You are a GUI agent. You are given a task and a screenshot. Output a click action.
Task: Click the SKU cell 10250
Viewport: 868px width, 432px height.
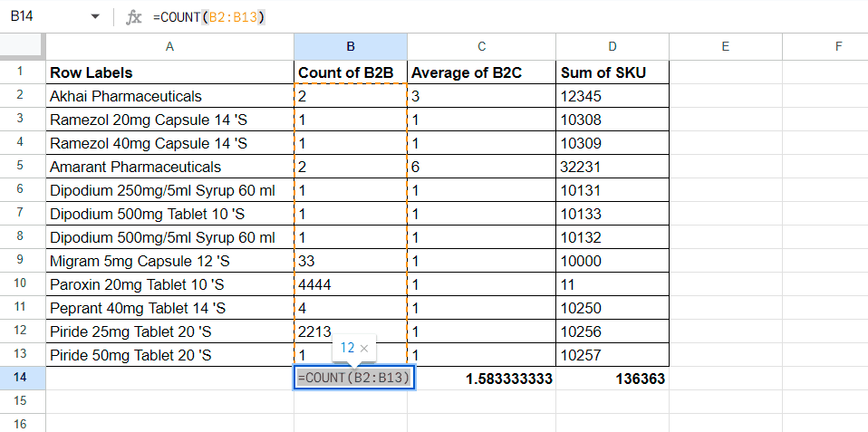coord(612,308)
